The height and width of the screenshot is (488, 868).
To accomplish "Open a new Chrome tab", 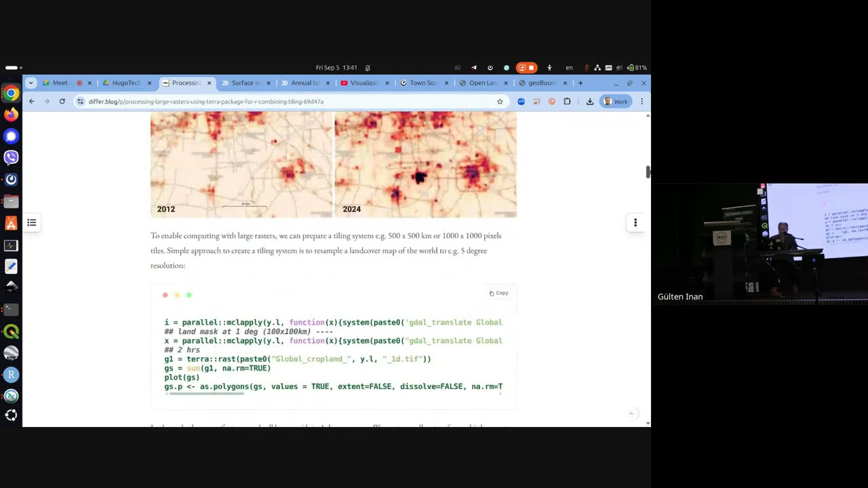I will coord(580,83).
